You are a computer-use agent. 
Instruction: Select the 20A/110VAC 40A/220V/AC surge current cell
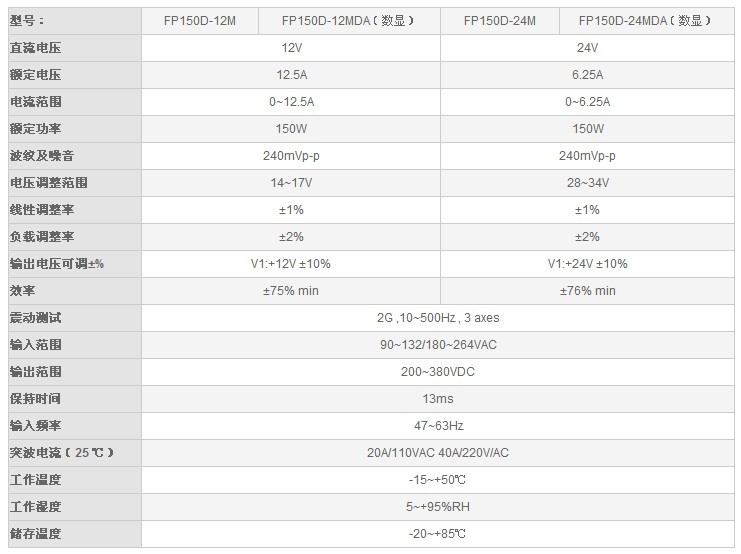(x=438, y=452)
